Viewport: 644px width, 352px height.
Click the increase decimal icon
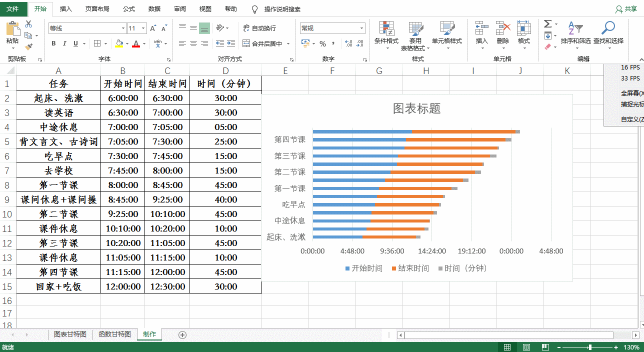[348, 43]
